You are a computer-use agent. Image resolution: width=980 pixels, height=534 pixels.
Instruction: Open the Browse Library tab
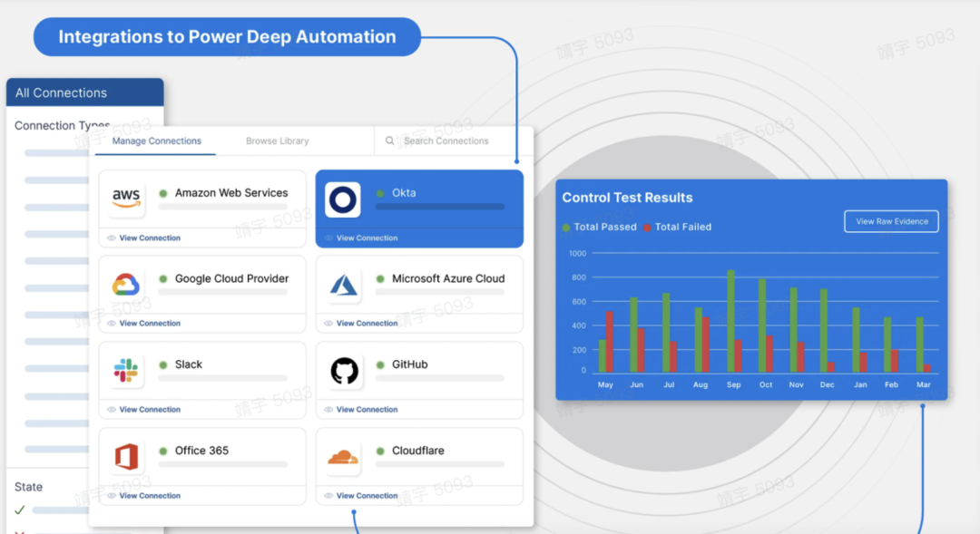[277, 141]
